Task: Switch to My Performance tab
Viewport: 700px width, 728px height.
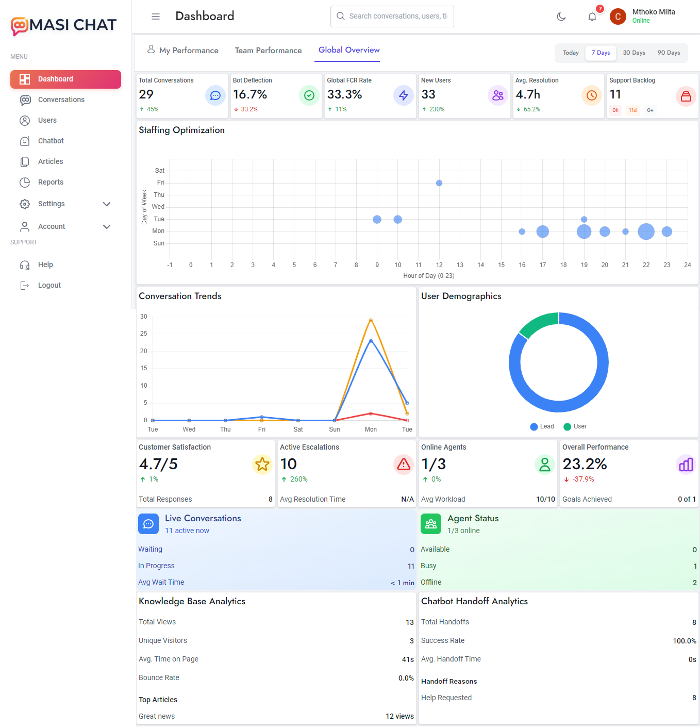Action: click(183, 51)
